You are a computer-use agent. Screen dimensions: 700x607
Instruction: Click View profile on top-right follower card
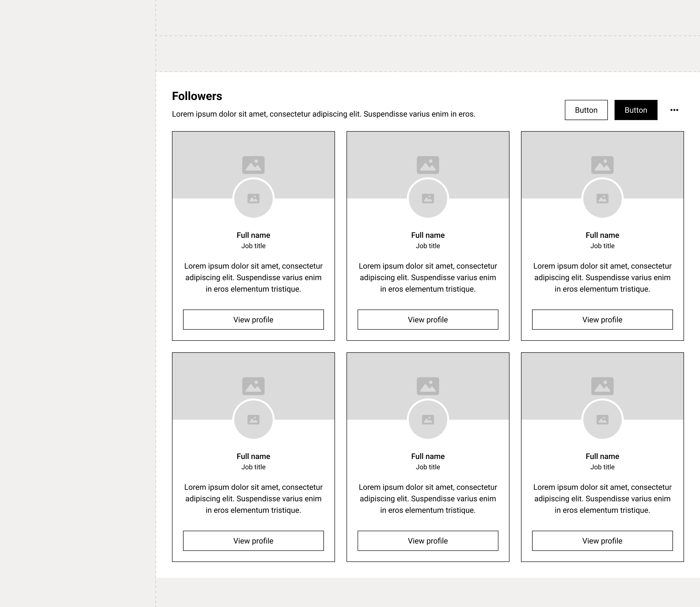click(x=602, y=319)
